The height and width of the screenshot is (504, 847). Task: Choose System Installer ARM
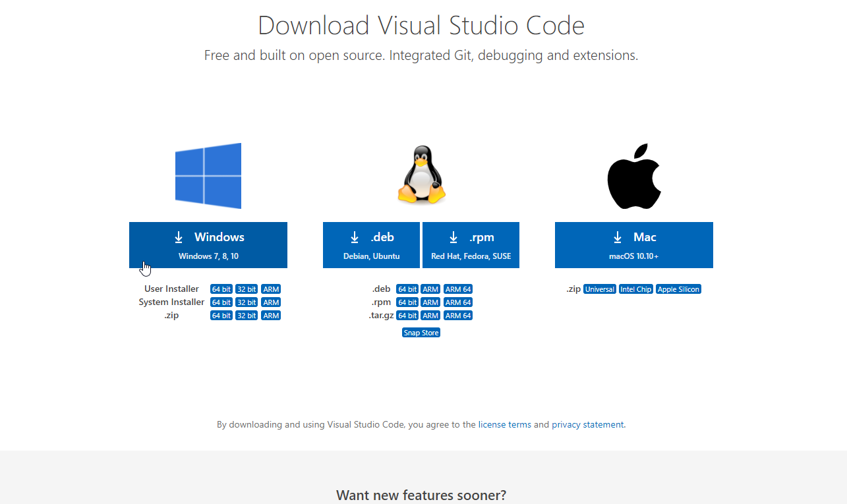click(271, 302)
